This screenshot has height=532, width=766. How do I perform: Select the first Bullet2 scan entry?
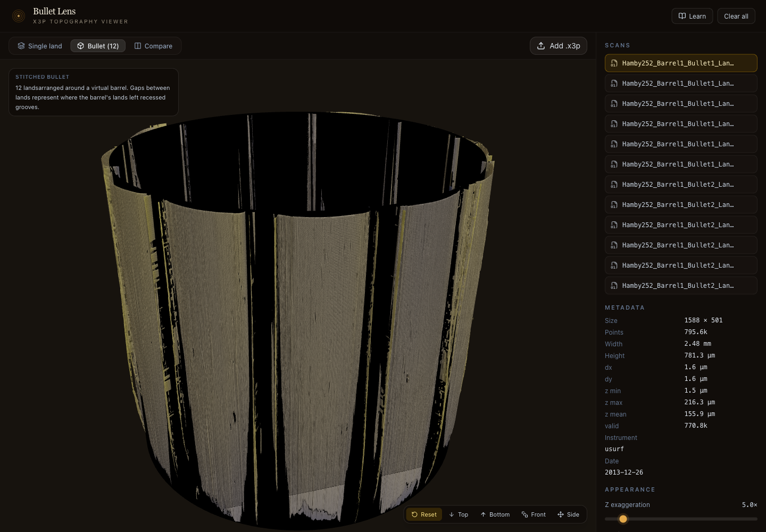pos(680,185)
